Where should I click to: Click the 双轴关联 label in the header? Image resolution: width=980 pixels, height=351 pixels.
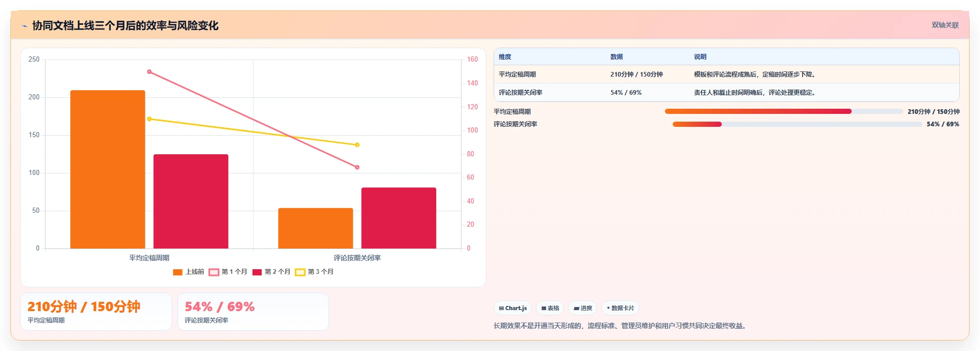[x=945, y=25]
